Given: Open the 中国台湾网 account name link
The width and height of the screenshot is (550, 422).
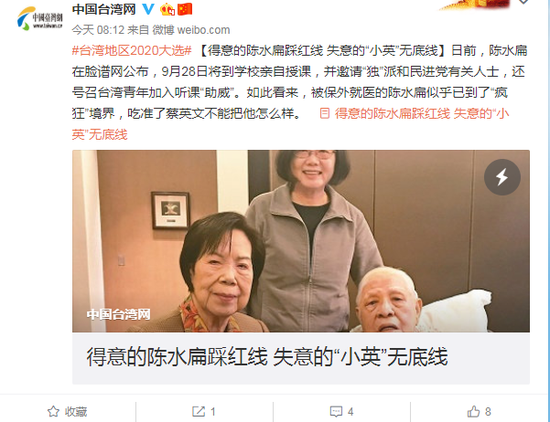Looking at the screenshot, I should click(104, 9).
